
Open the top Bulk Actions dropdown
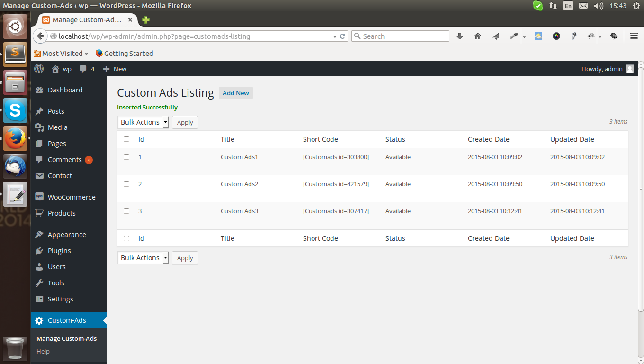tap(143, 122)
